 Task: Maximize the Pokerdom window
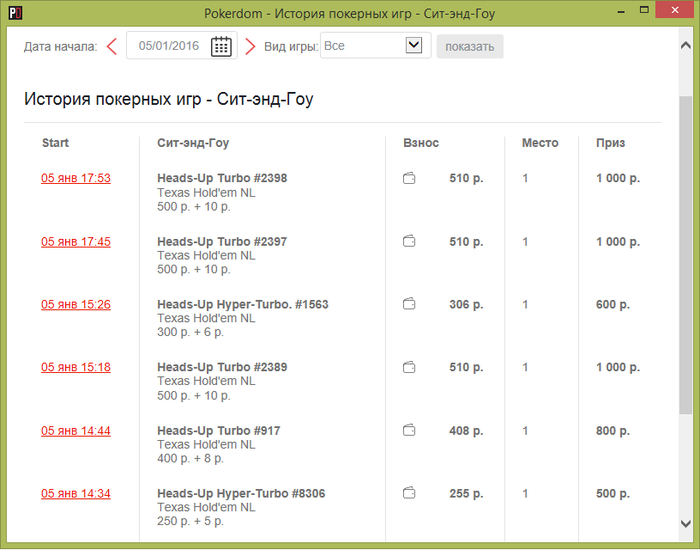pos(644,10)
